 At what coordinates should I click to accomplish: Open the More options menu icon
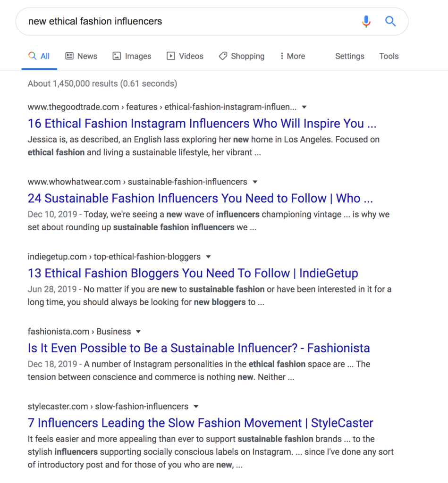coord(282,56)
